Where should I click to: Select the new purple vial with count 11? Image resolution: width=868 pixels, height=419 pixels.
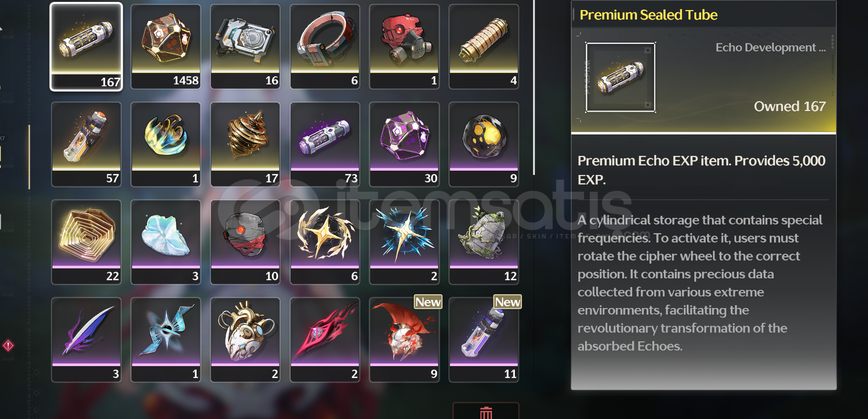[484, 340]
